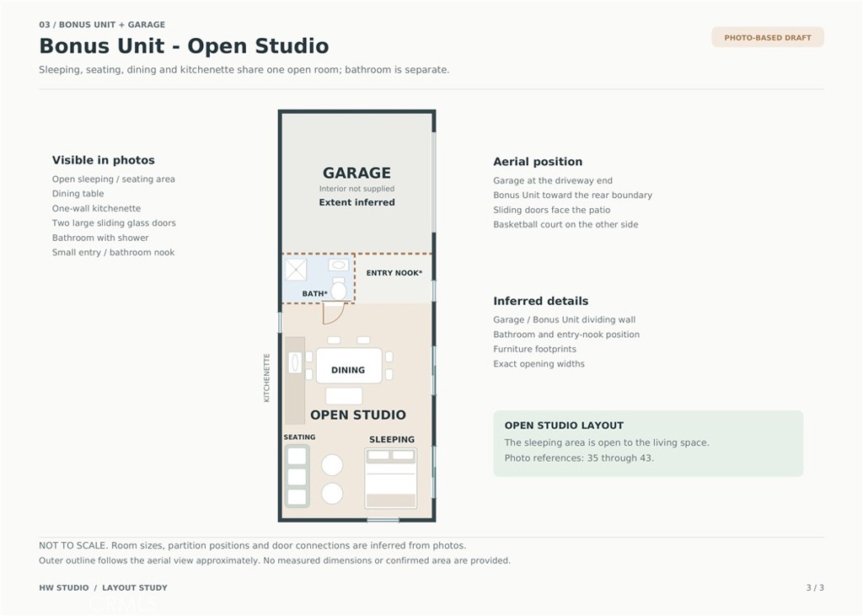Screen dimensions: 863x616
Task: Click 'Basketball court on the other side'
Action: (x=566, y=225)
